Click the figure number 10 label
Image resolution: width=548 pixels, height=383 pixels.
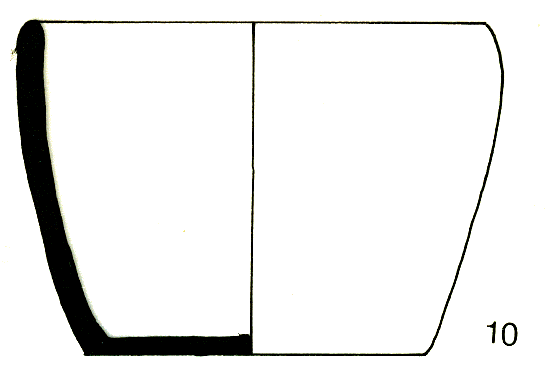point(502,334)
